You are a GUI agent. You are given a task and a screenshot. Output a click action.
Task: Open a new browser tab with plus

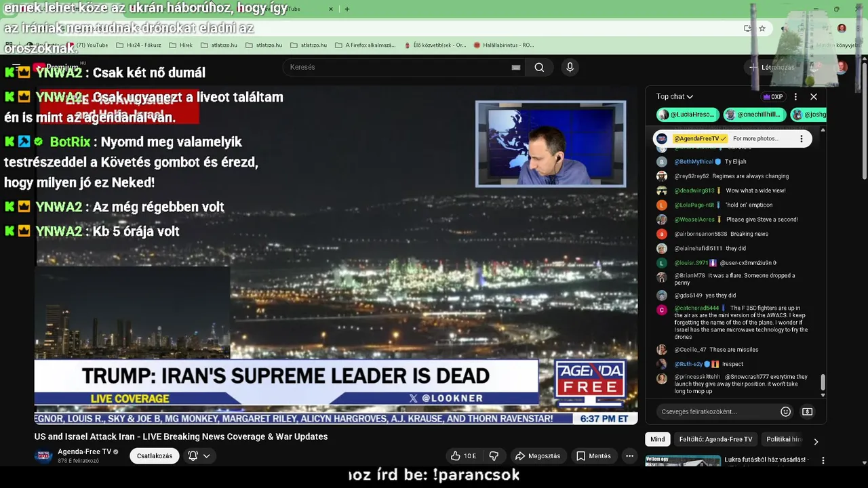[347, 9]
